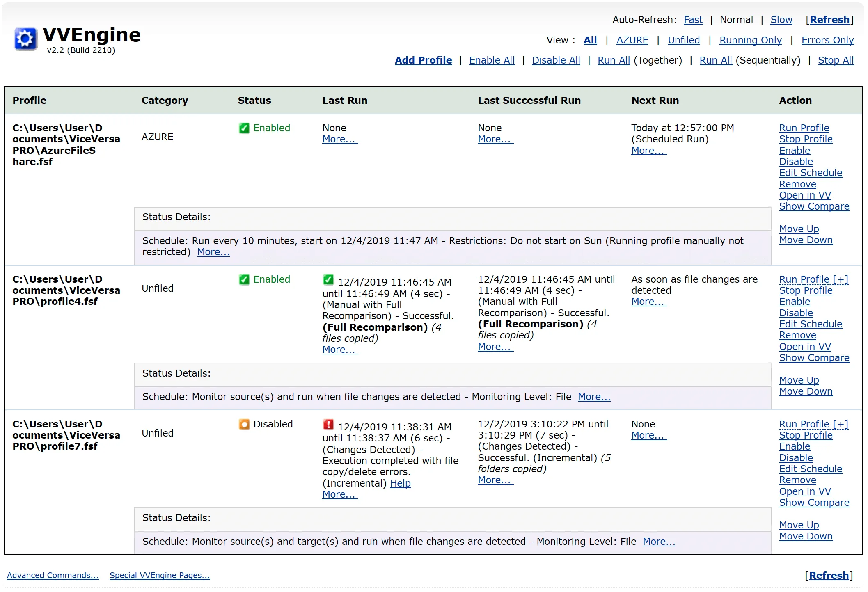The width and height of the screenshot is (868, 592).
Task: Enable the profile7.fsf profile
Action: 795,446
